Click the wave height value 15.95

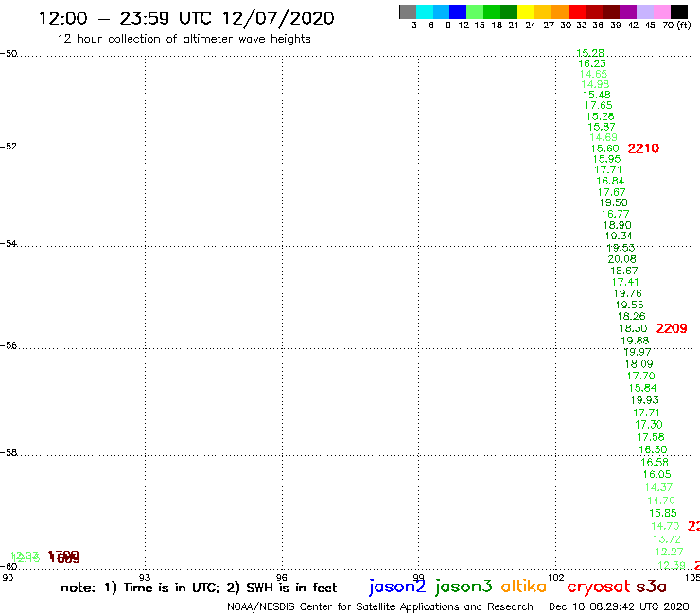[x=606, y=159]
